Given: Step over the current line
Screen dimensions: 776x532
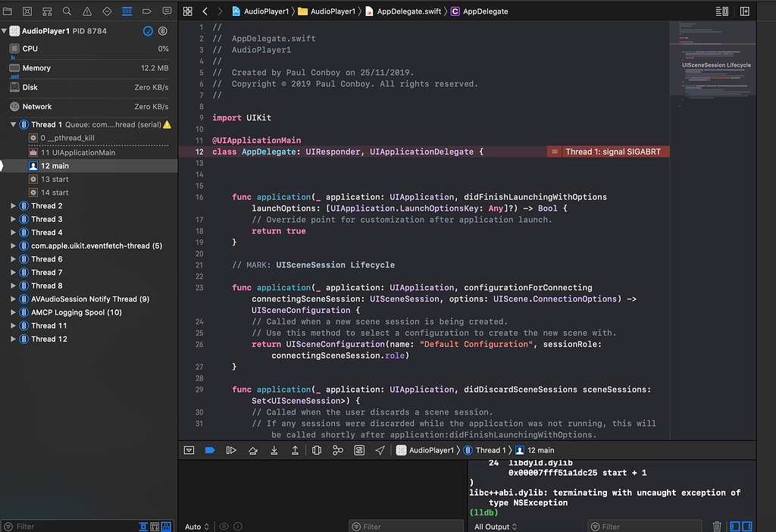Looking at the screenshot, I should point(253,450).
